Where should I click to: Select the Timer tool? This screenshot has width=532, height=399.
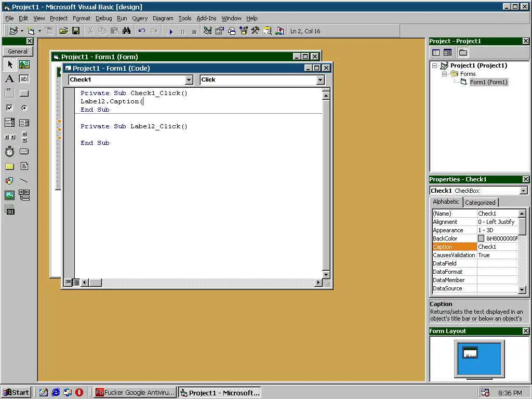tap(10, 152)
